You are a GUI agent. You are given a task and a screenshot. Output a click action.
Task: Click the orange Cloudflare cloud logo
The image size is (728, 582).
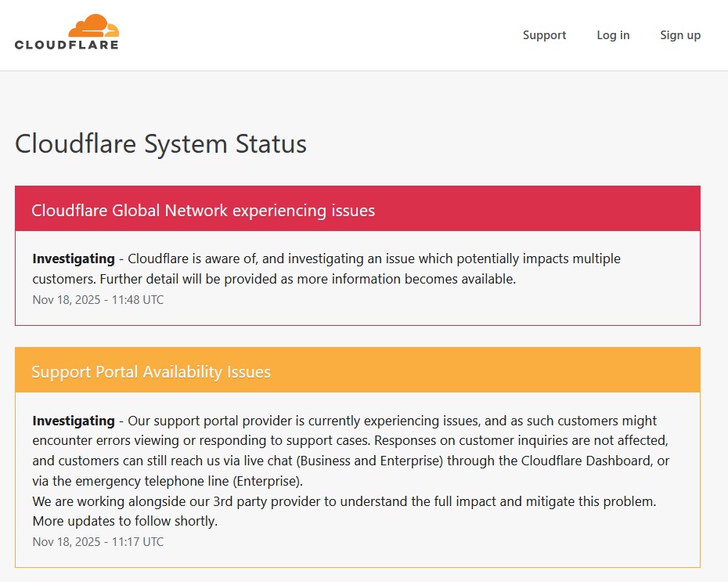pyautogui.click(x=93, y=26)
